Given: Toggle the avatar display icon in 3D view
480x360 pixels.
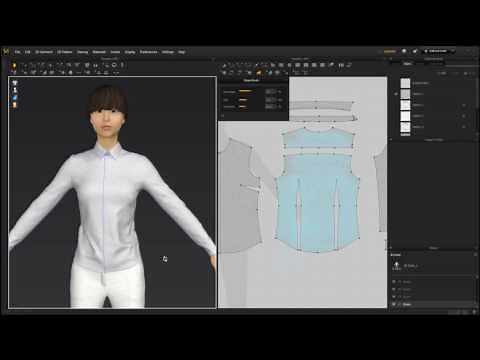Looking at the screenshot, I should pos(15,90).
